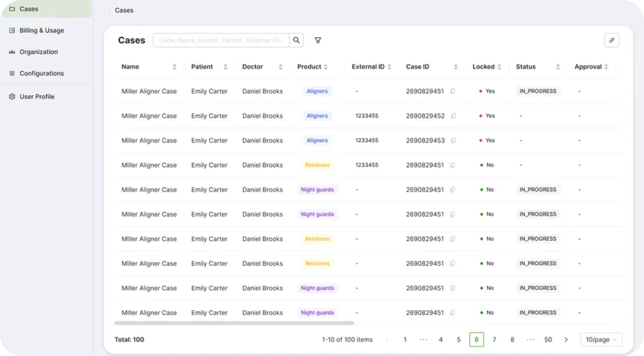
Task: Click Billing & Usage sidebar icon
Action: pos(12,30)
